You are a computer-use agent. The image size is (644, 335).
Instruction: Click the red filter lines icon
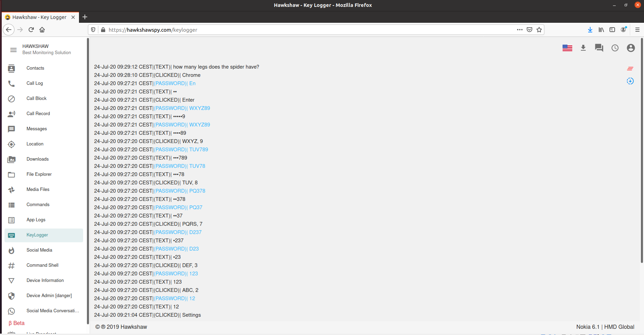coord(630,69)
